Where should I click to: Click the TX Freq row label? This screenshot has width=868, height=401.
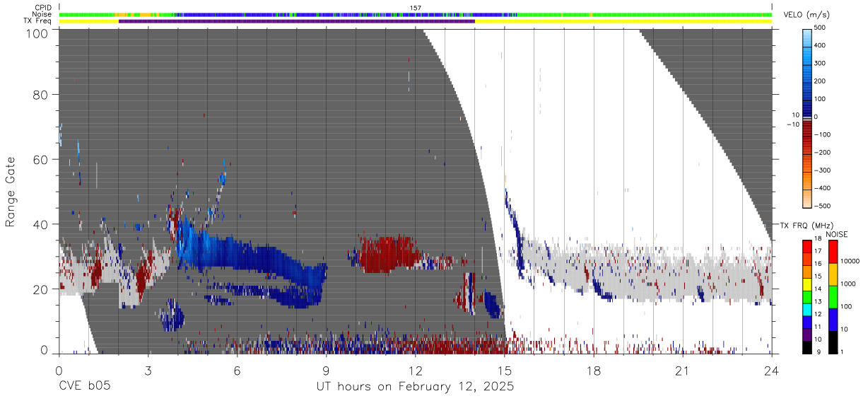38,21
